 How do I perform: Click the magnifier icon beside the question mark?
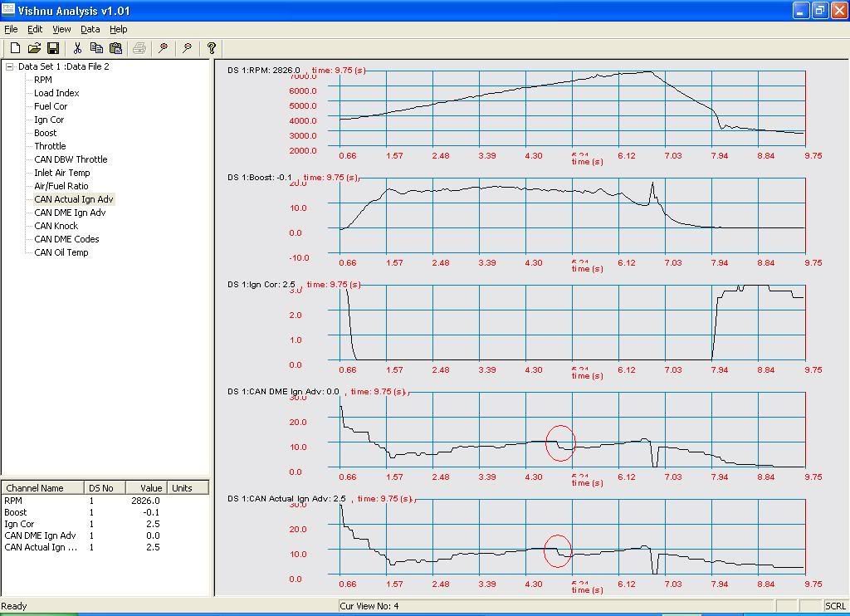(x=187, y=48)
